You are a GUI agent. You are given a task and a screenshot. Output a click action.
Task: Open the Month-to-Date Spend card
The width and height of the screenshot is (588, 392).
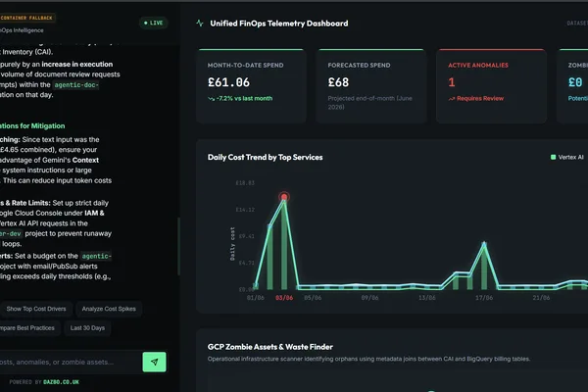click(251, 86)
